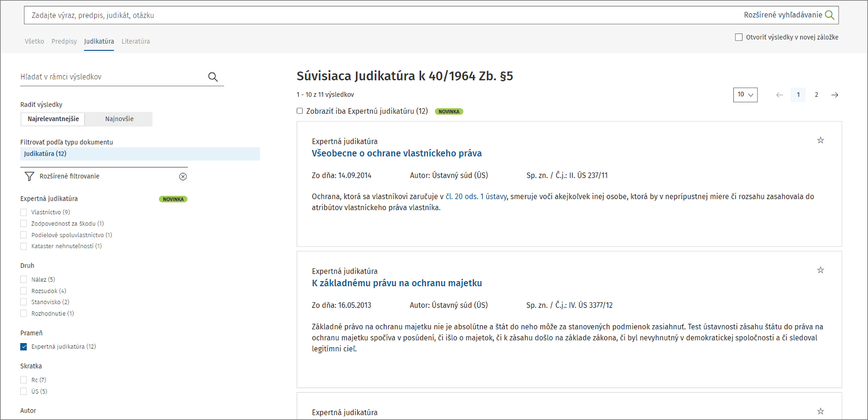Screen dimensions: 868x420
Task: Click the main search magnifier icon
Action: (x=829, y=15)
